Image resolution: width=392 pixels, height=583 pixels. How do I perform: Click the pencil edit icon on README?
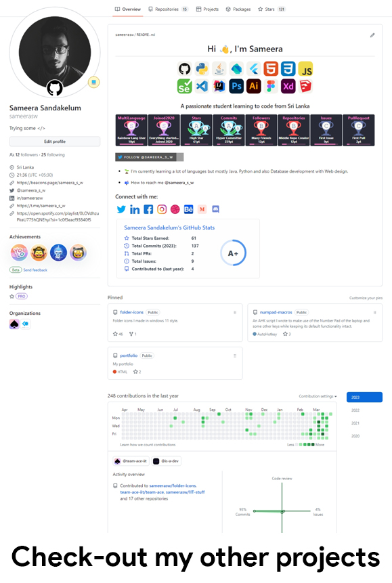[x=372, y=35]
